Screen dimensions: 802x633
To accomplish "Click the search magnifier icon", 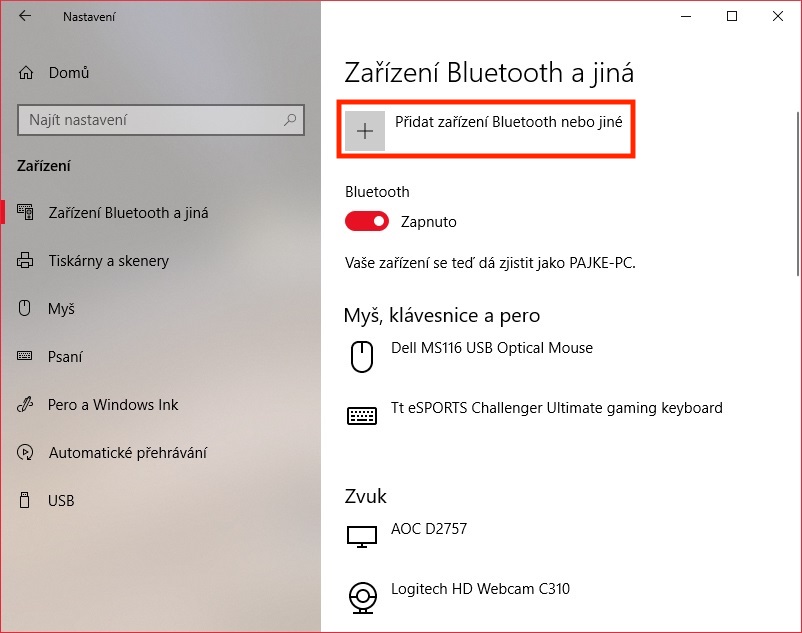I will [290, 120].
